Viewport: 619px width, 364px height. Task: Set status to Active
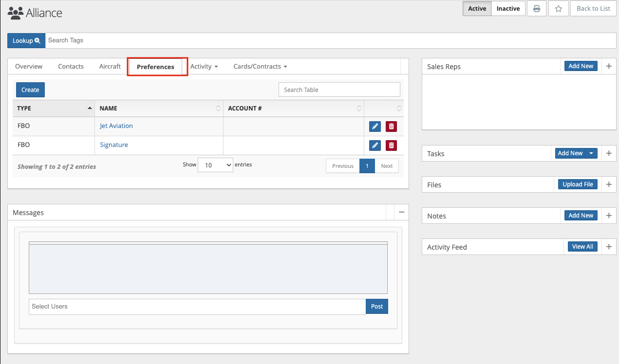477,9
